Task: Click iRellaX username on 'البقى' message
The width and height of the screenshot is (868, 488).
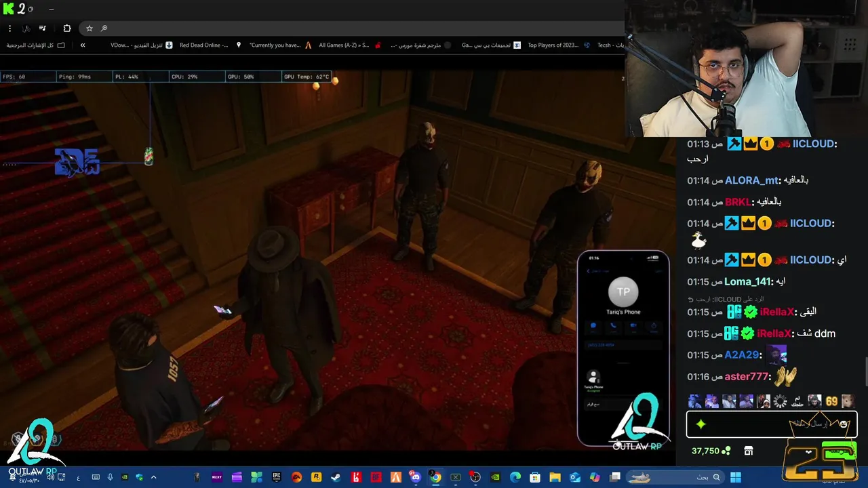Action: click(x=777, y=312)
